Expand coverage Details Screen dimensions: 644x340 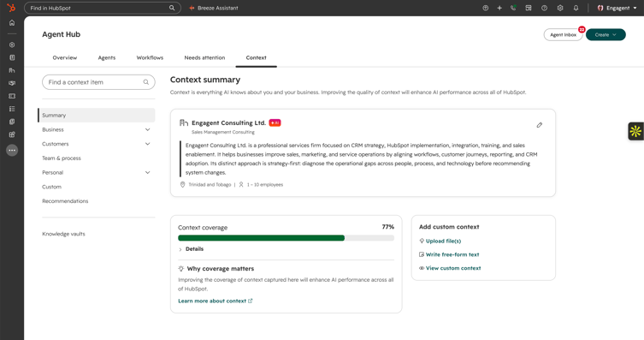(x=191, y=249)
